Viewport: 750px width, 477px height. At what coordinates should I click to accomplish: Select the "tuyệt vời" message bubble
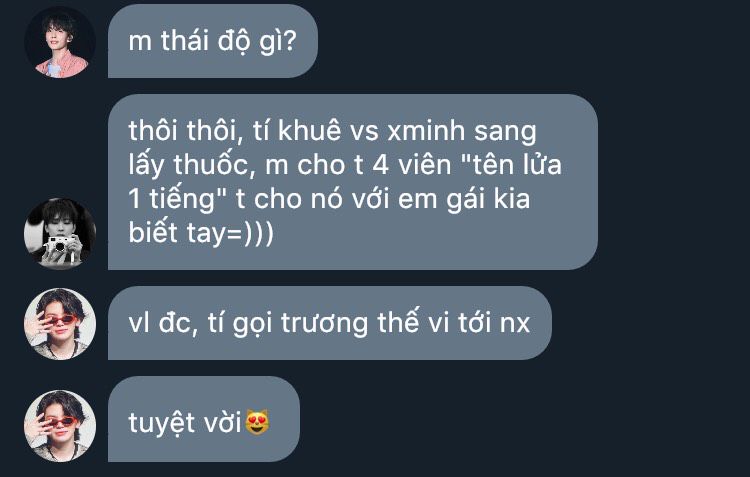tap(204, 419)
